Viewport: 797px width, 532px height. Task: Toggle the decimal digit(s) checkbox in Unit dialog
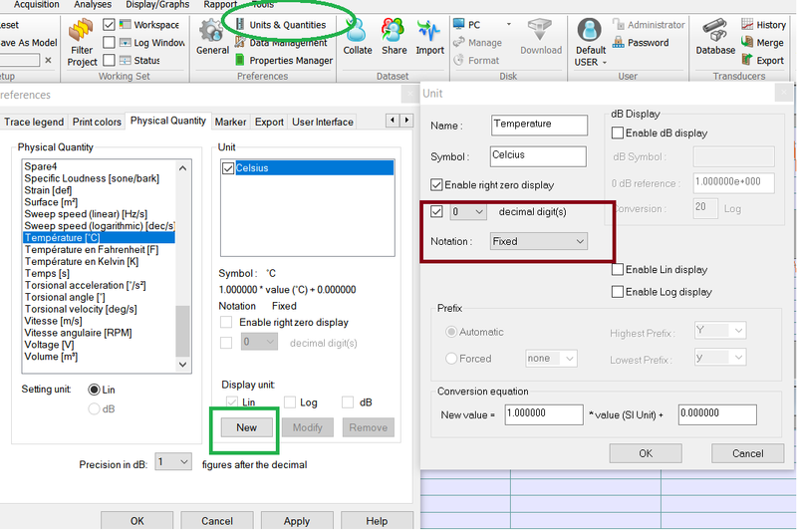(436, 211)
